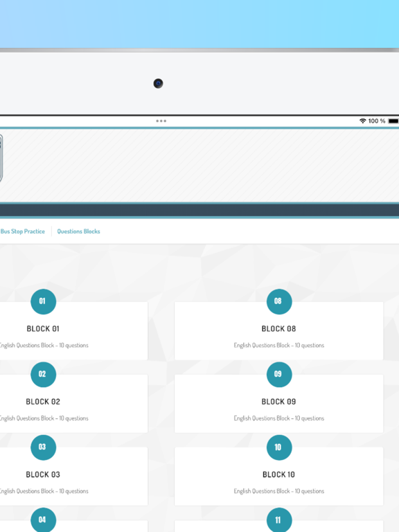Tap the 11 circle badge
The height and width of the screenshot is (532, 399).
(279, 520)
